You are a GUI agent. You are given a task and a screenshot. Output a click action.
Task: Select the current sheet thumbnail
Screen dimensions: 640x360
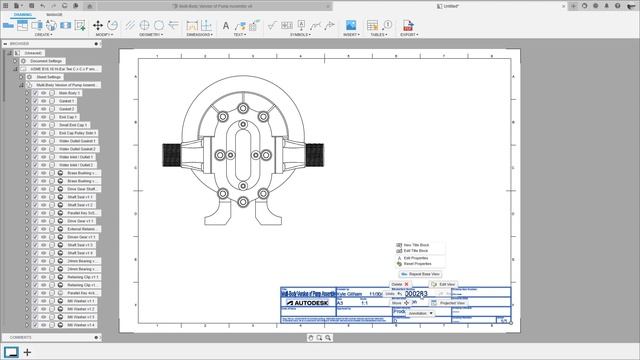point(11,352)
